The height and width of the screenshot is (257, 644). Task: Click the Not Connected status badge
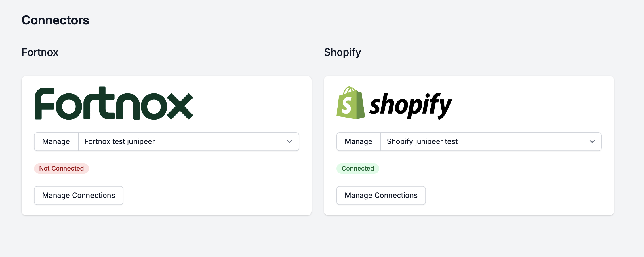coord(62,168)
